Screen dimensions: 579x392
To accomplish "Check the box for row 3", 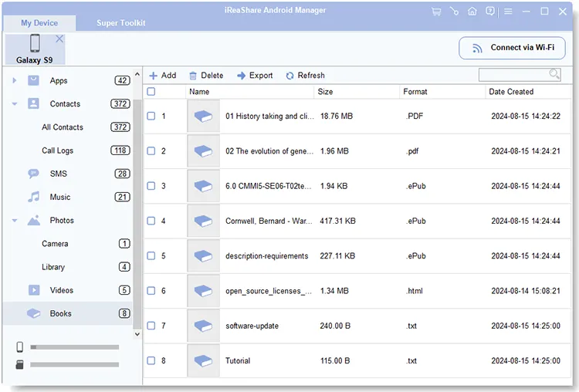I will tap(151, 186).
